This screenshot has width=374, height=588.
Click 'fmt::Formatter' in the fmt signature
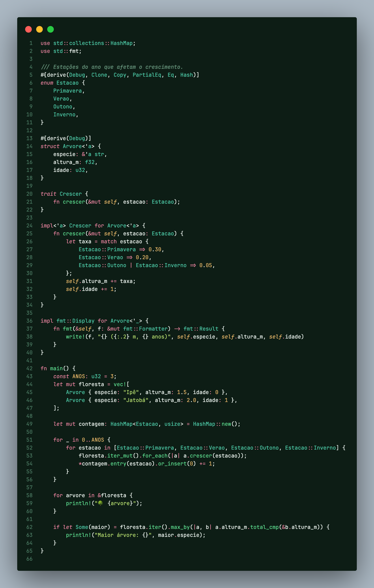point(145,329)
